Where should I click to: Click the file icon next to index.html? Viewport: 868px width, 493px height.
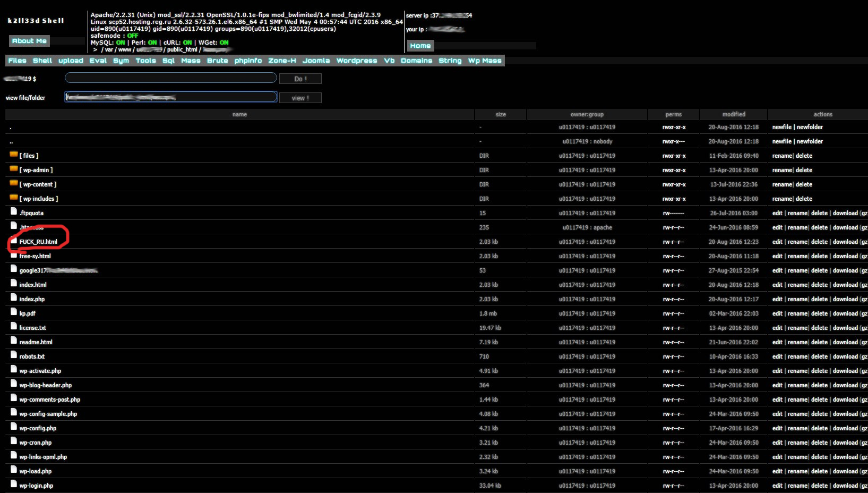tap(14, 284)
